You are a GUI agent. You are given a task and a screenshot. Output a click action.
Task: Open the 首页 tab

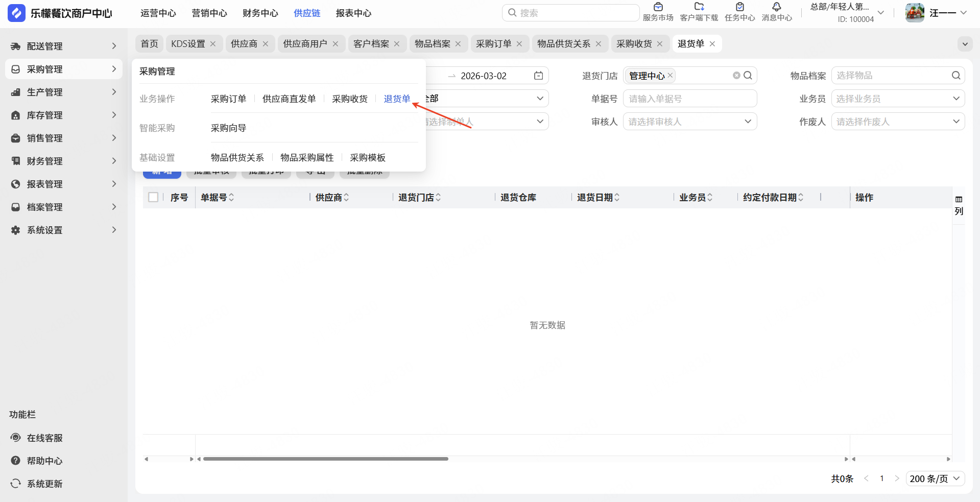pos(150,44)
